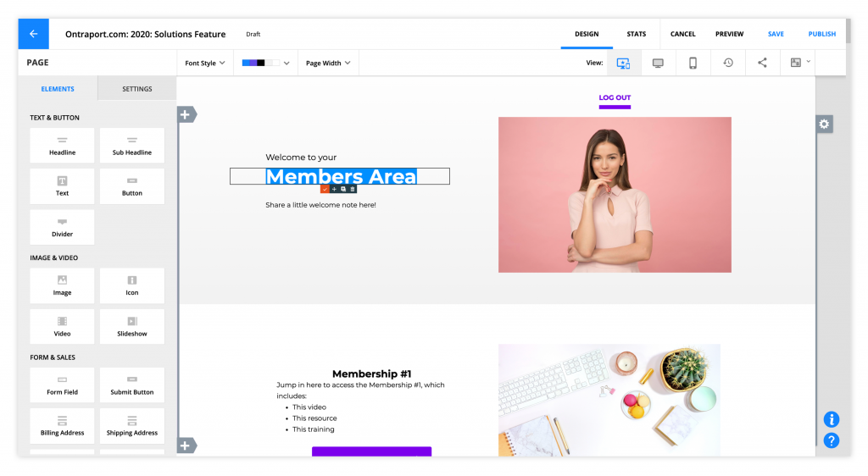Click the LOG OUT link
Screen dimensions: 868x476
tap(615, 97)
